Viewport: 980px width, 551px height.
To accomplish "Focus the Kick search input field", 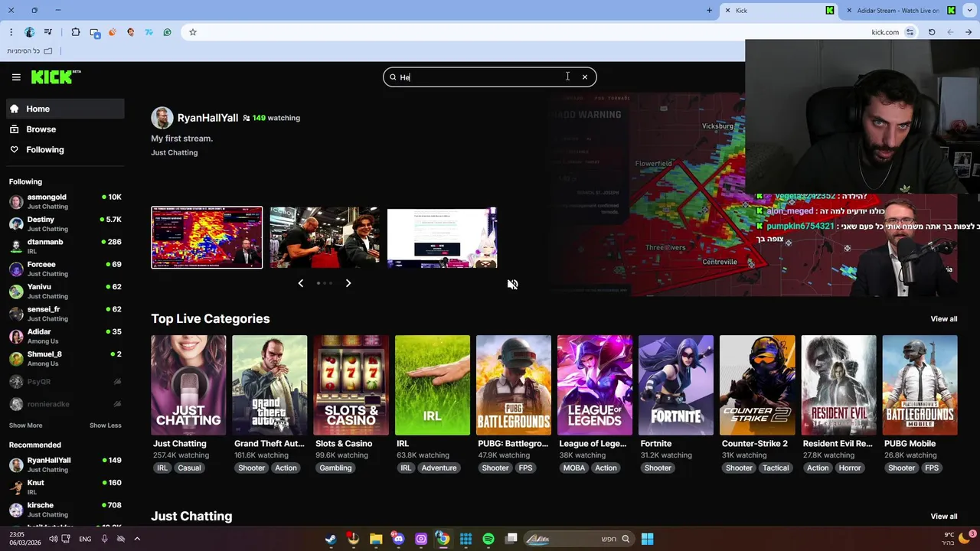I will click(x=490, y=77).
